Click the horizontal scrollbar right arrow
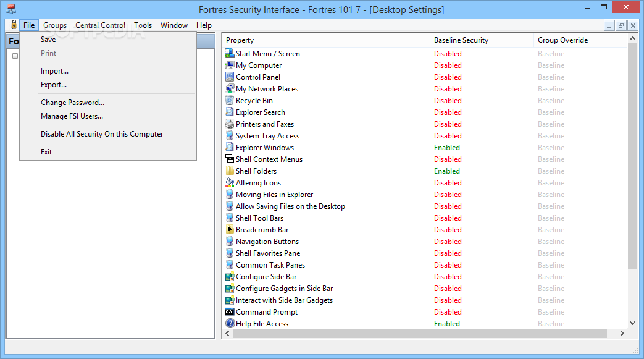The width and height of the screenshot is (644, 359). point(622,334)
